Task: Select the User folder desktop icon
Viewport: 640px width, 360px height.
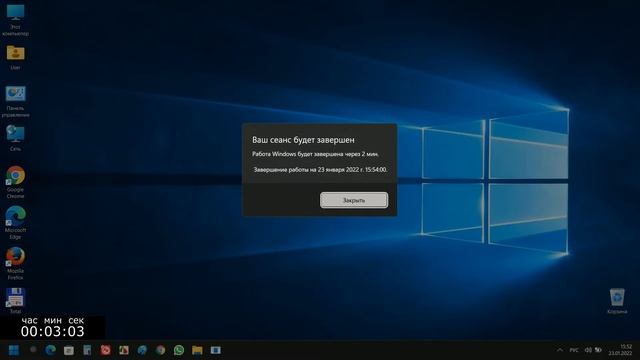Action: pyautogui.click(x=16, y=58)
